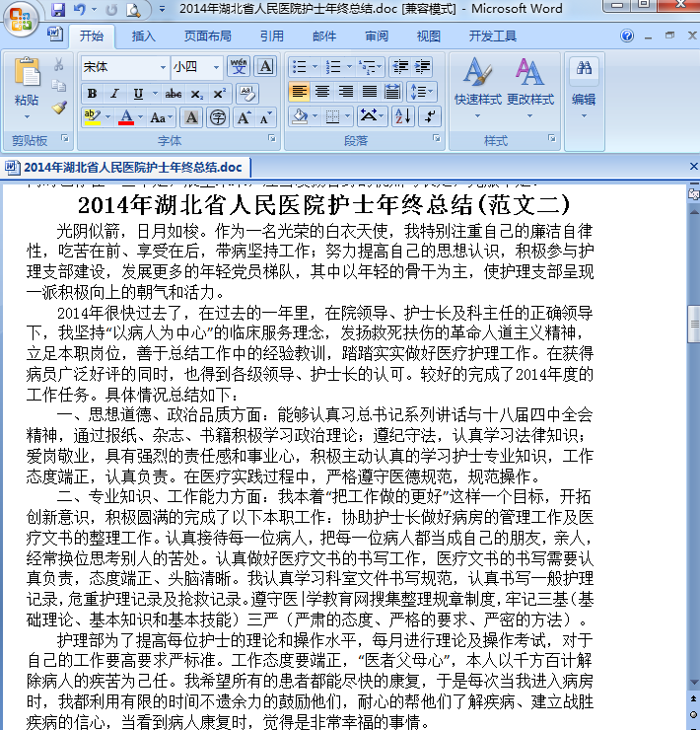Click enclosed character 字 icon

coord(217,116)
